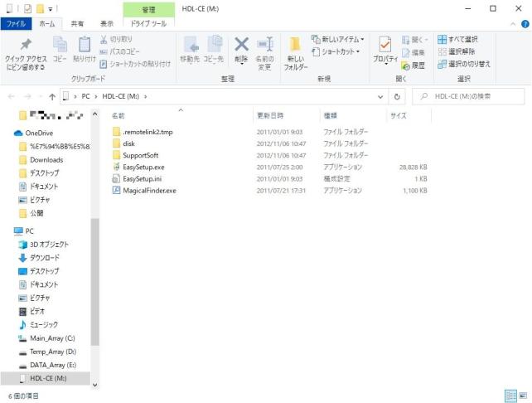Select HDL-CE (M:) in navigation pane
532x403 pixels.
coord(46,378)
